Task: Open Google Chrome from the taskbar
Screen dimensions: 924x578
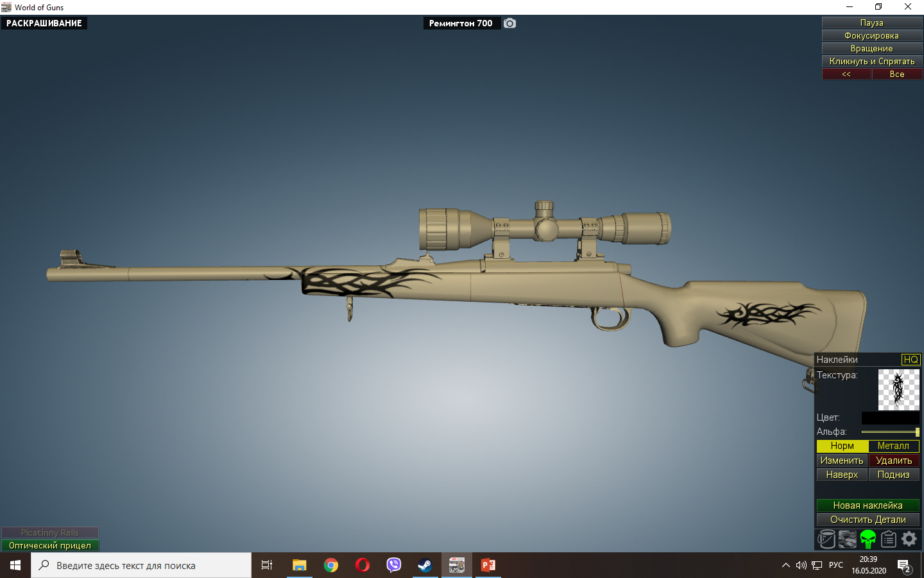Action: pyautogui.click(x=331, y=565)
